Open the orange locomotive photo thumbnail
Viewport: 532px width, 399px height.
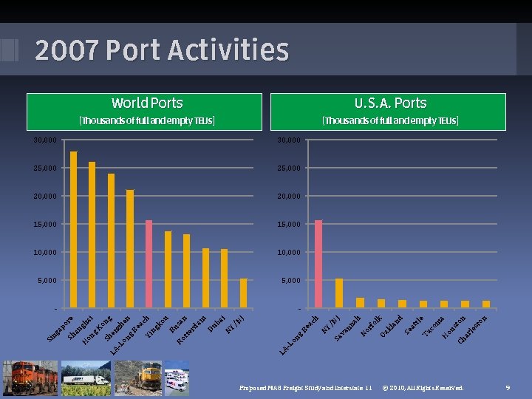pos(30,378)
